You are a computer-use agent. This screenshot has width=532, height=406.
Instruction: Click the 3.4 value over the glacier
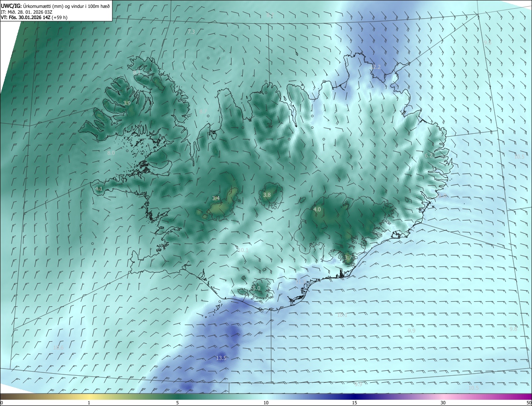216,198
